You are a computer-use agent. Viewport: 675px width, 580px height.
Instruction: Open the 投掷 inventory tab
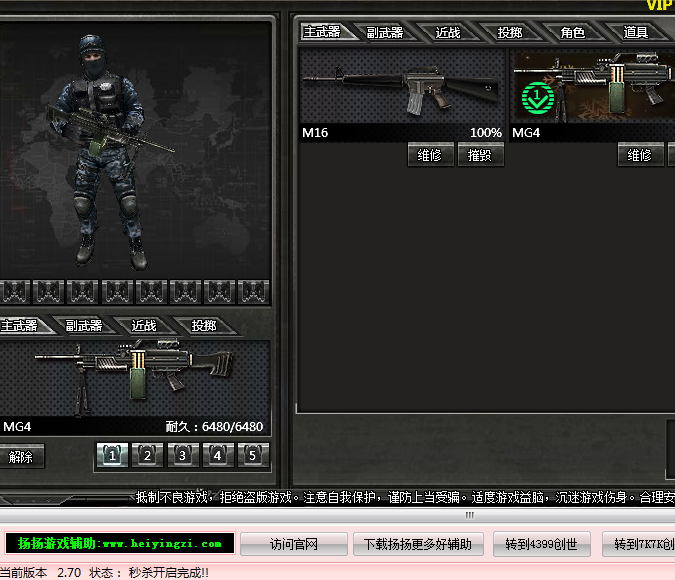[509, 32]
